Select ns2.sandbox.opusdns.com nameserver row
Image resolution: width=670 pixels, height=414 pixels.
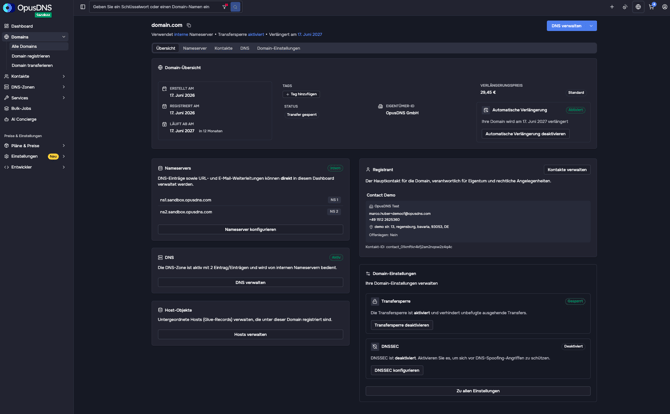pos(250,212)
